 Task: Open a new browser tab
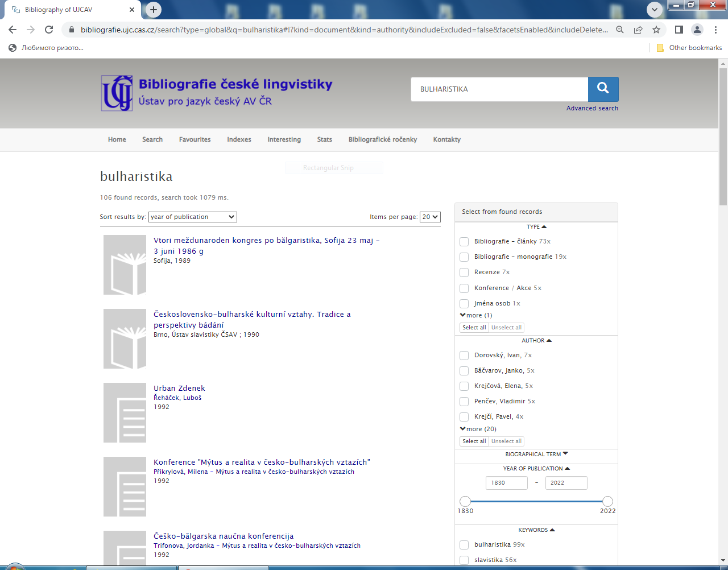pyautogui.click(x=154, y=10)
